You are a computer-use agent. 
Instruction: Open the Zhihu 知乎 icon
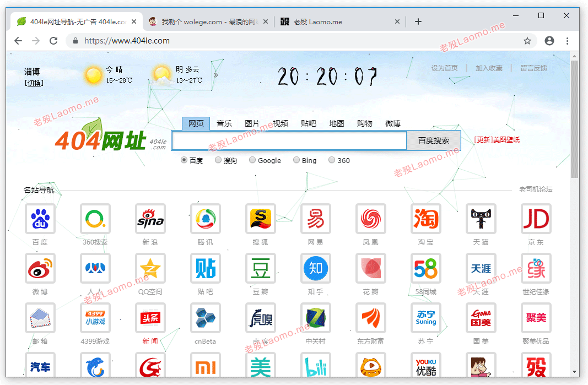(316, 268)
